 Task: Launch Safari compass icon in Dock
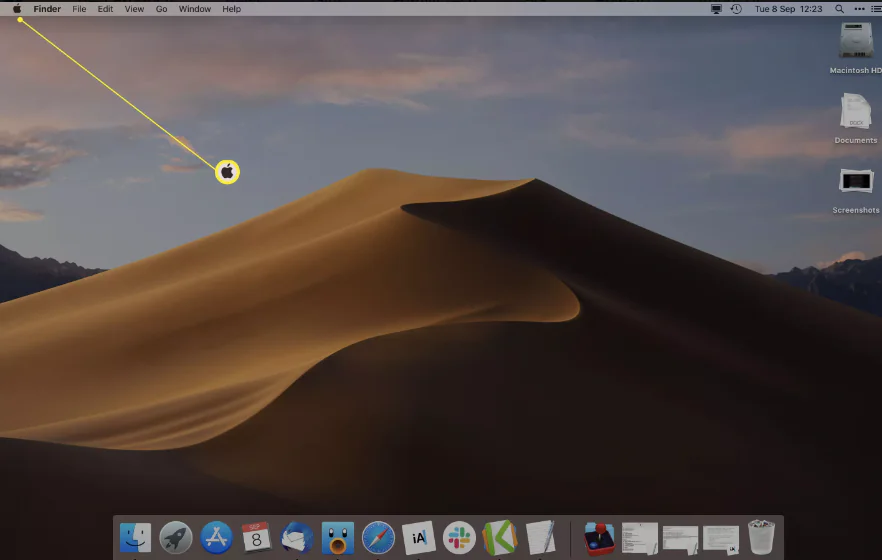(x=378, y=538)
